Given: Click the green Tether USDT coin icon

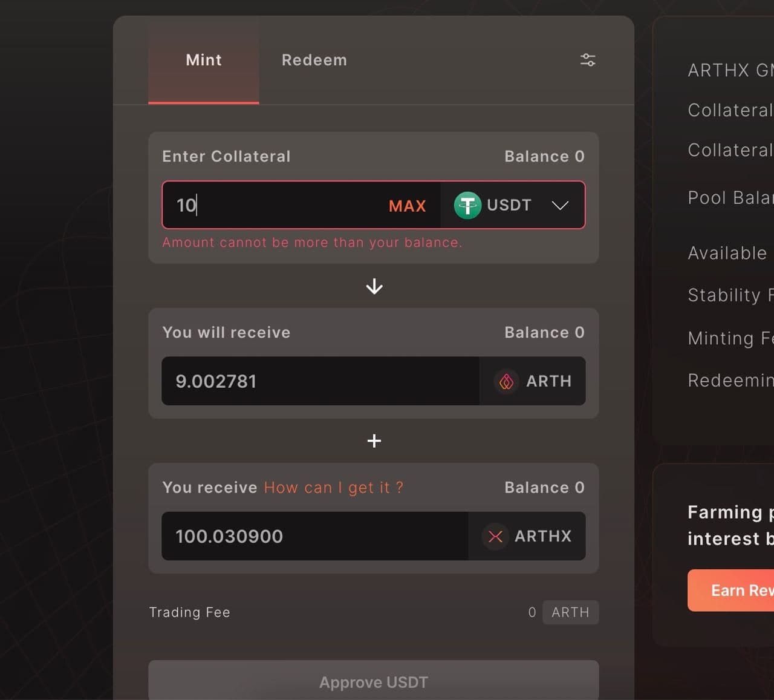Looking at the screenshot, I should click(467, 205).
